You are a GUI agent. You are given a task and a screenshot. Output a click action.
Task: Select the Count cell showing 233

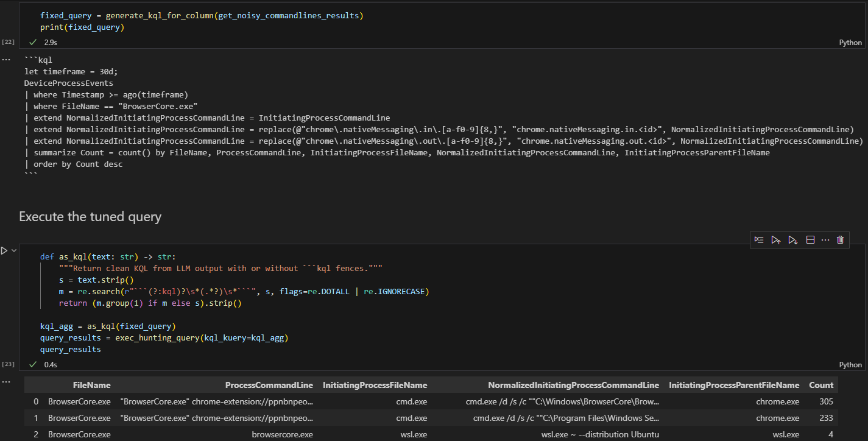tap(825, 418)
